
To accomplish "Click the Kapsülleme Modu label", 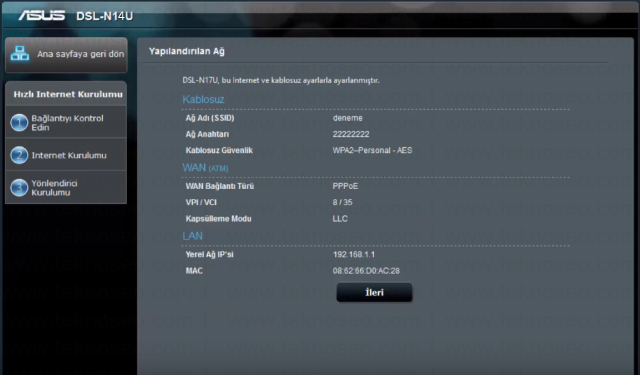I will pos(218,219).
